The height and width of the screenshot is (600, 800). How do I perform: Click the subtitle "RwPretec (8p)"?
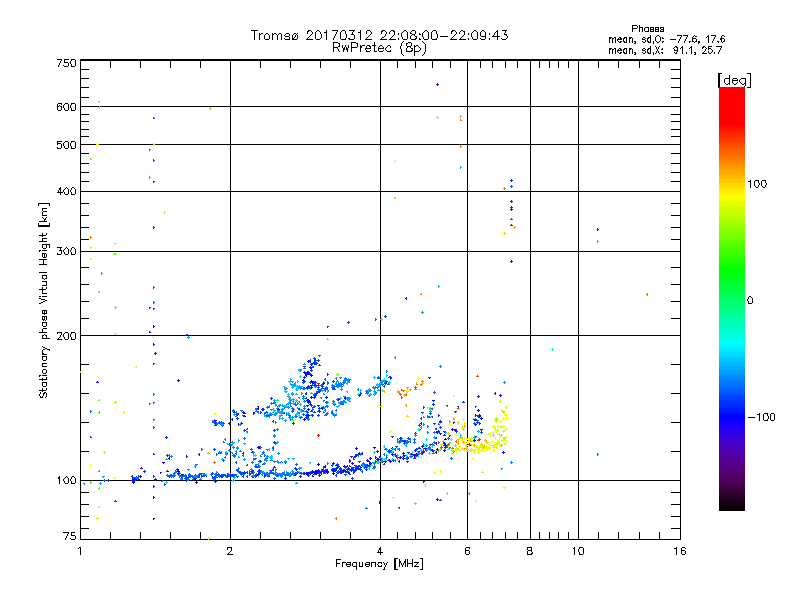[x=379, y=48]
